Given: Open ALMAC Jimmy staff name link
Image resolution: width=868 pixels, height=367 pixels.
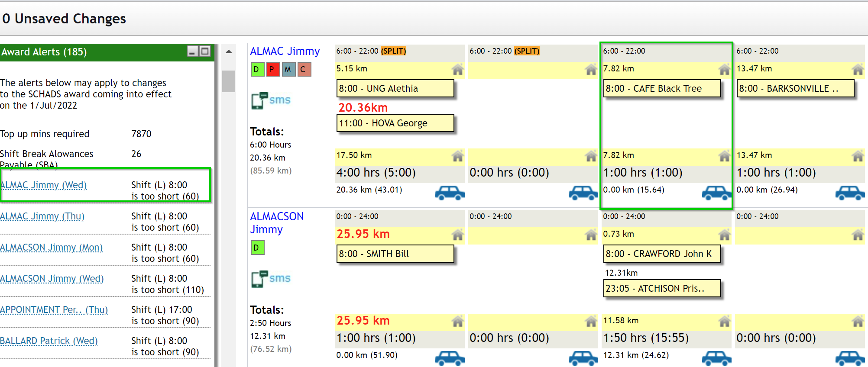Looking at the screenshot, I should tap(285, 51).
